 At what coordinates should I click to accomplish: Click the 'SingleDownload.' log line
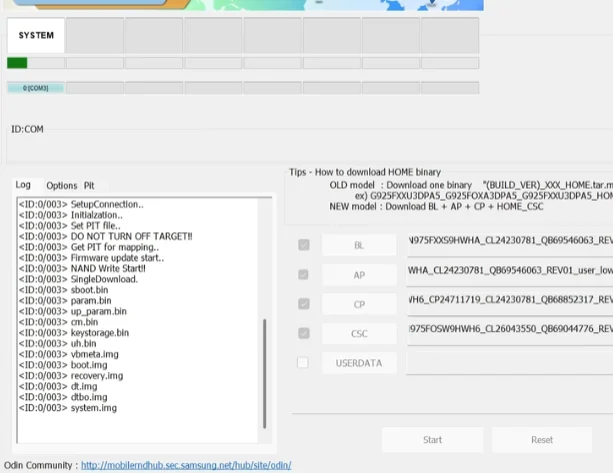(78, 279)
